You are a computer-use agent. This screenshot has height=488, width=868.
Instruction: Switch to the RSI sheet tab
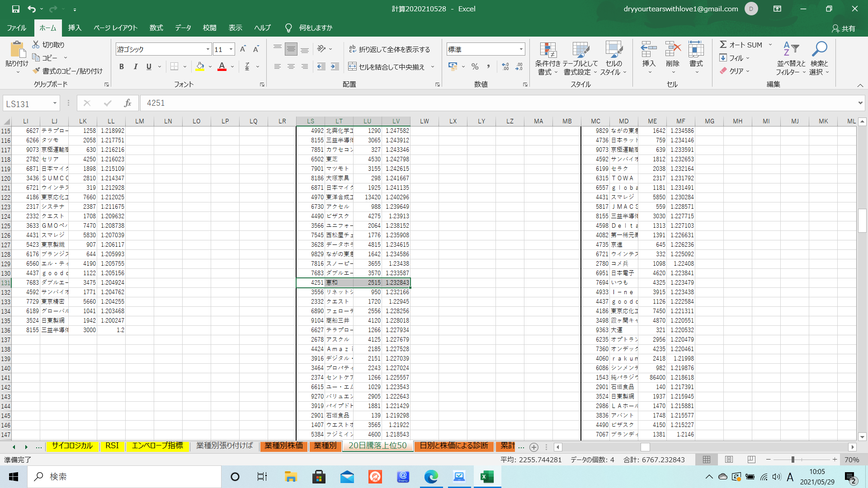[112, 446]
